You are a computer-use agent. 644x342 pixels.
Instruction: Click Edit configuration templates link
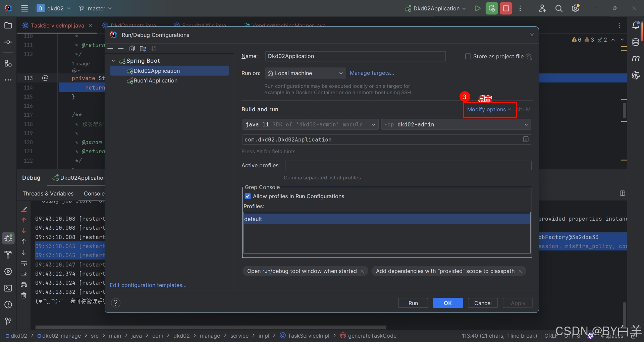pos(148,285)
